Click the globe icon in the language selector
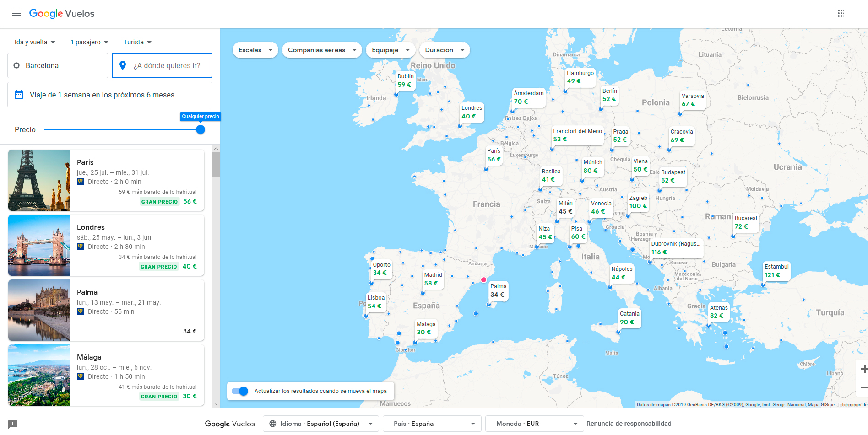This screenshot has height=435, width=868. (273, 424)
